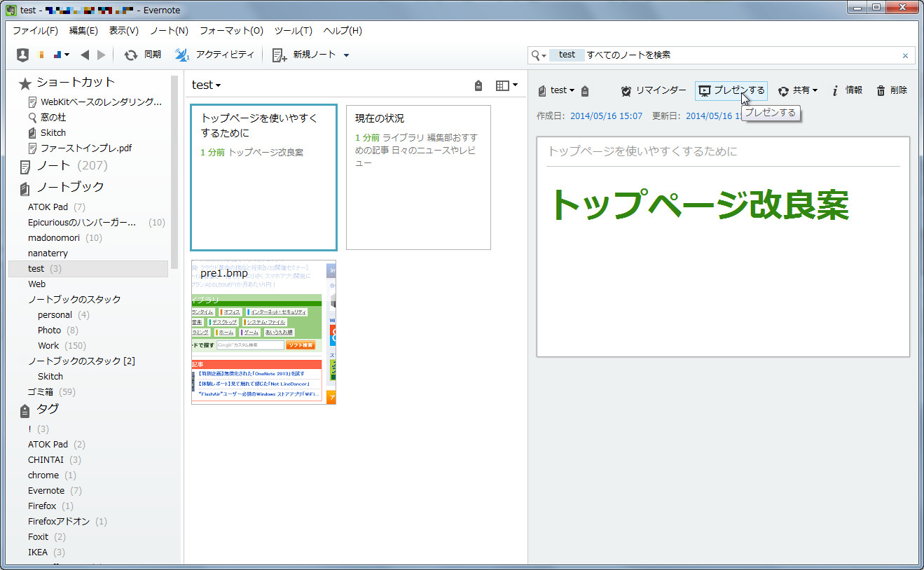The image size is (924, 570).
Task: View note details with the 情報 info icon
Action: point(837,90)
